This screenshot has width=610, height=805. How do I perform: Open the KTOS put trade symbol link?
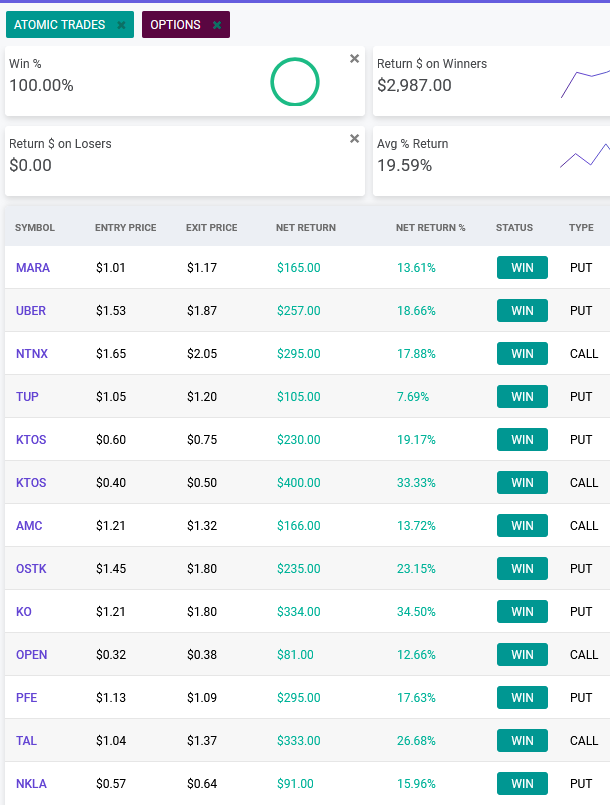click(x=31, y=440)
